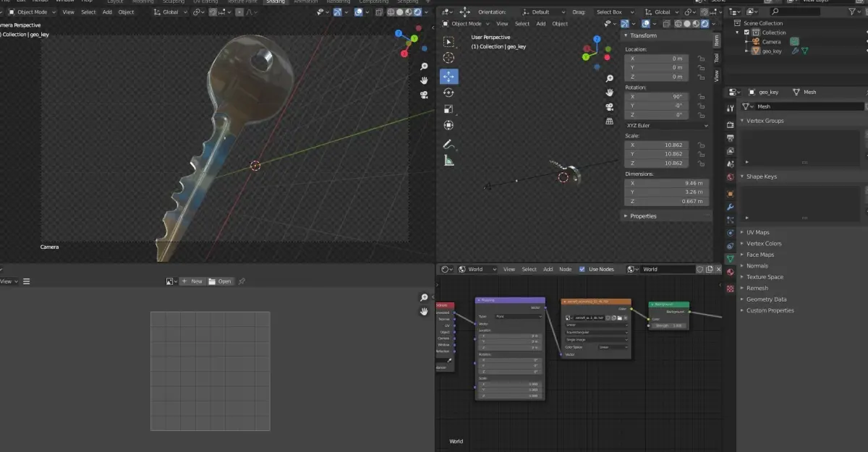868x452 pixels.
Task: Open the Tool sidebar tab
Action: 717,58
